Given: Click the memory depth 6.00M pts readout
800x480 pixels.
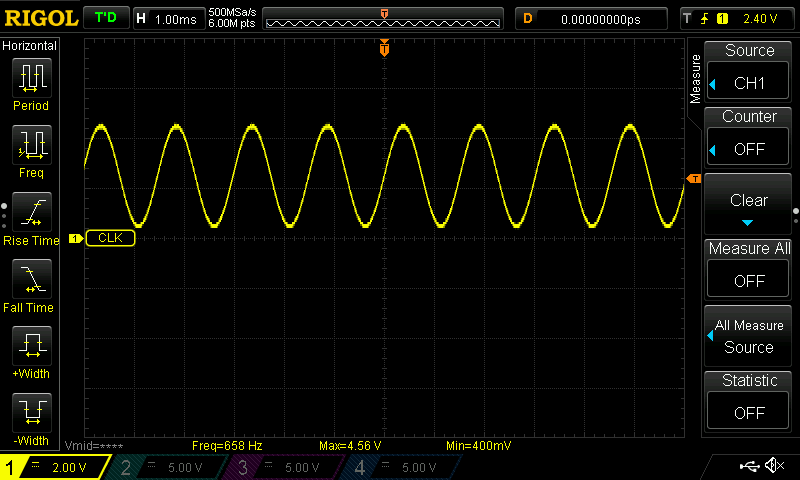Looking at the screenshot, I should (x=232, y=23).
